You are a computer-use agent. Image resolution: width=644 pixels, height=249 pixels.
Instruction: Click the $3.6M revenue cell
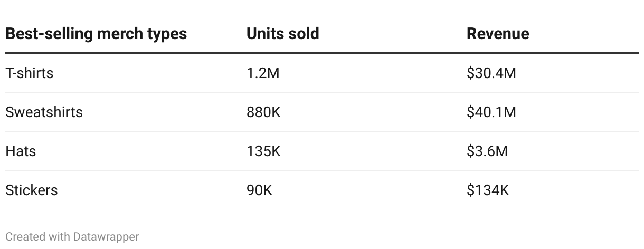487,151
